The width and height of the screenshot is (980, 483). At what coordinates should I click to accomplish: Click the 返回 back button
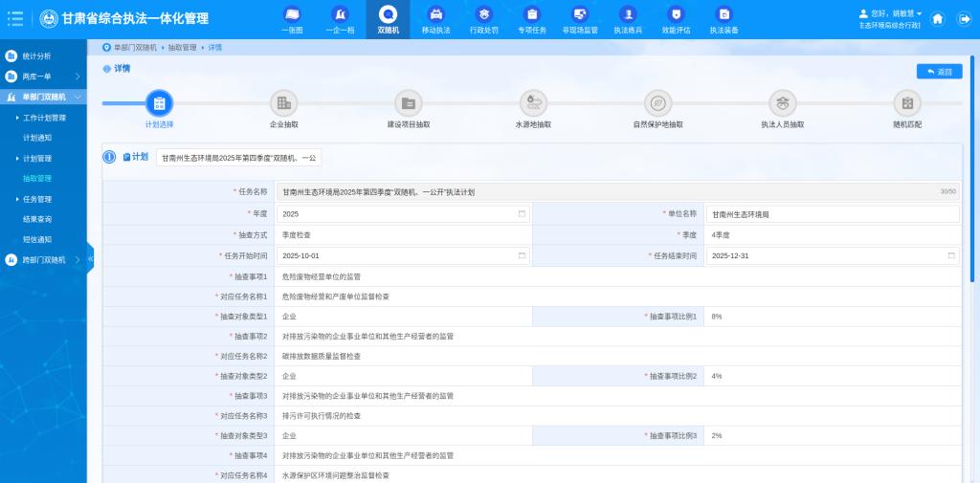pyautogui.click(x=939, y=72)
